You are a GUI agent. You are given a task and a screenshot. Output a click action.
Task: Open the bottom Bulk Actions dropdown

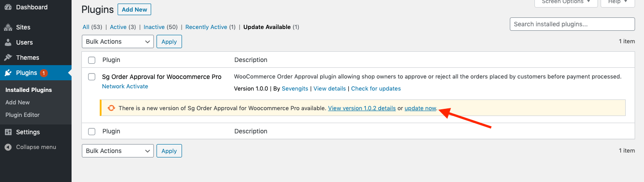(118, 151)
